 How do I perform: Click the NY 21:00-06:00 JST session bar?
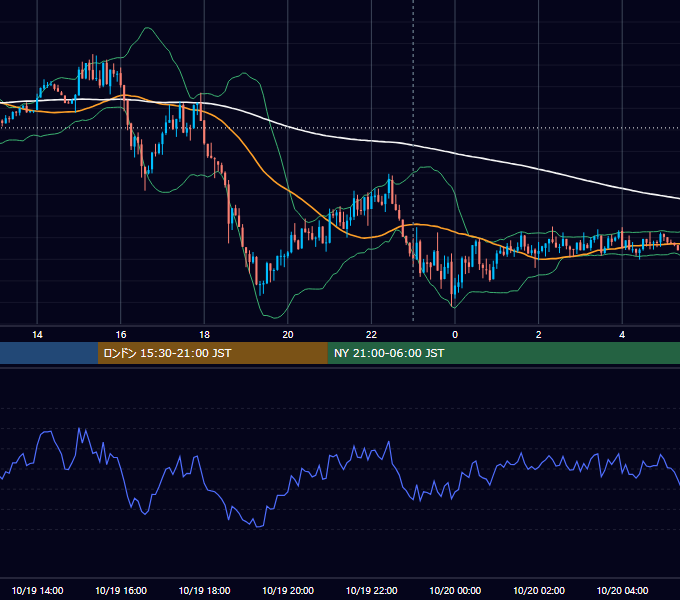tap(503, 353)
